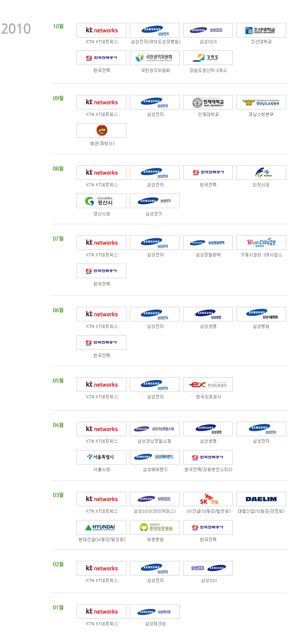Select the 삼성전자 logo in 04월
The height and width of the screenshot is (644, 288).
click(261, 429)
